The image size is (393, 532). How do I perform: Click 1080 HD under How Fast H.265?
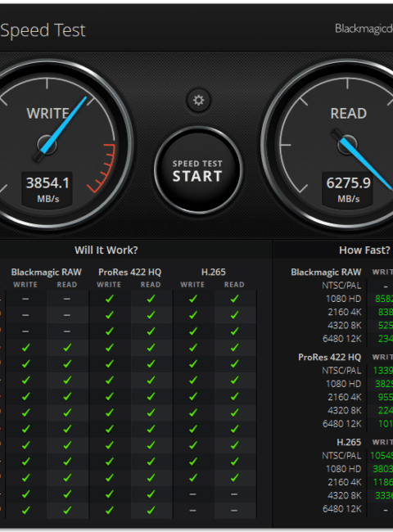click(343, 469)
